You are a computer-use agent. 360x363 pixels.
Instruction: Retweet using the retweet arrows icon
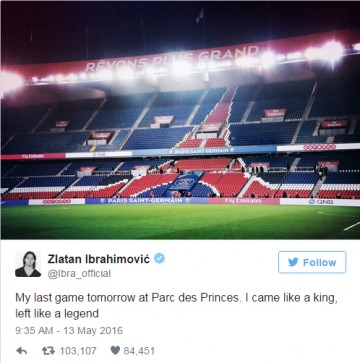[48, 351]
